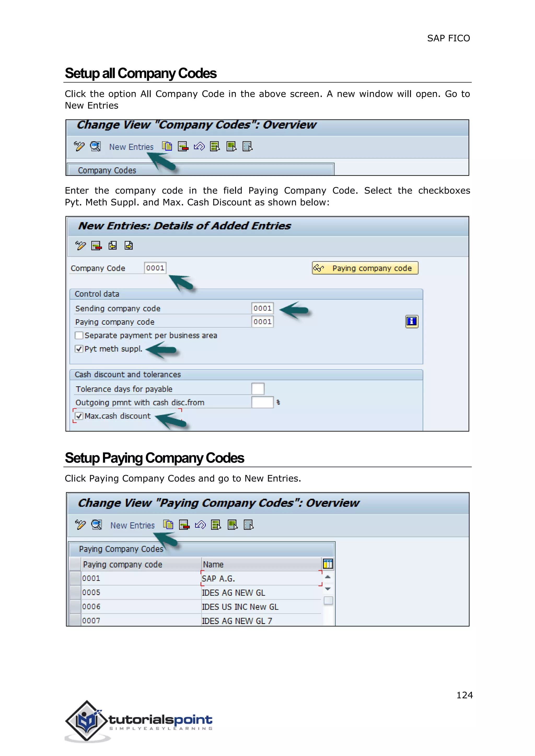
Task: Click Display/Change icon in Paying Company Codes toolbar
Action: pyautogui.click(x=80, y=524)
